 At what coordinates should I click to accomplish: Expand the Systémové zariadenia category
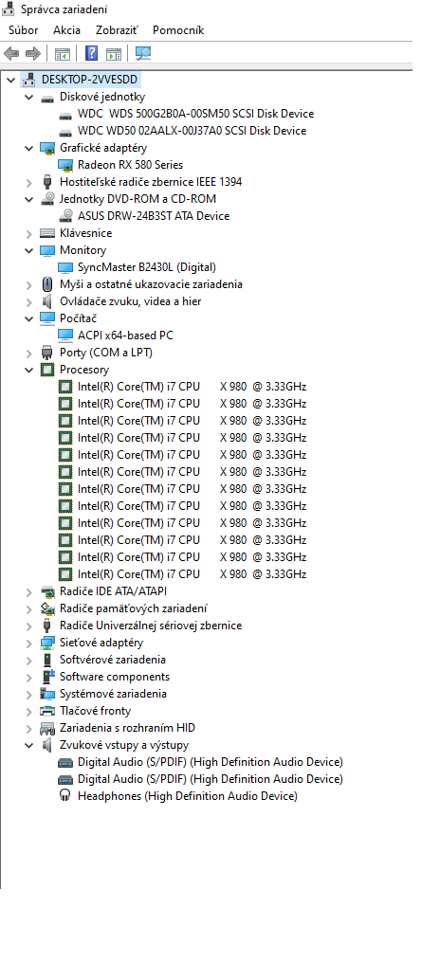(x=28, y=695)
